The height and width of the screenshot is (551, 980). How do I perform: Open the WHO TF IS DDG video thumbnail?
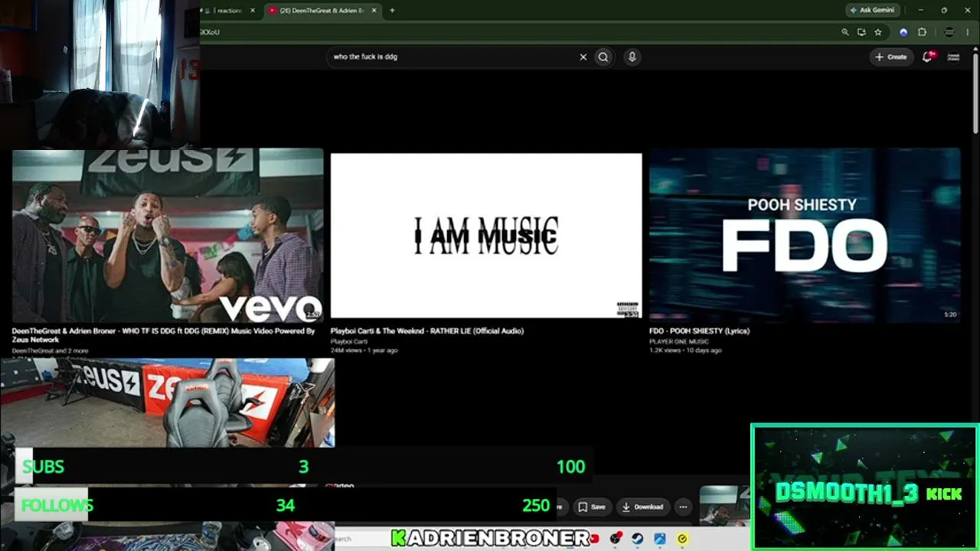[168, 235]
